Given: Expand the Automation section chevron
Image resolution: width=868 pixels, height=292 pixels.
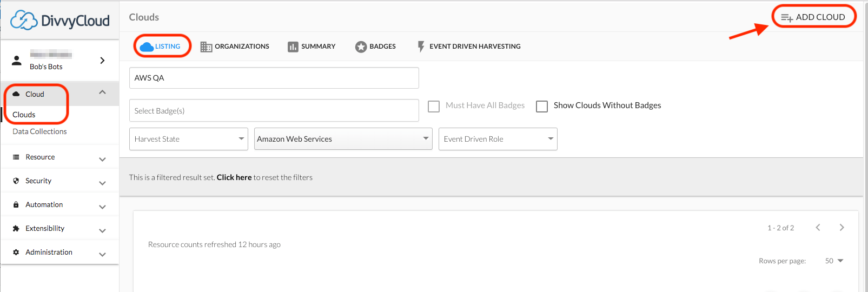Looking at the screenshot, I should (x=102, y=207).
